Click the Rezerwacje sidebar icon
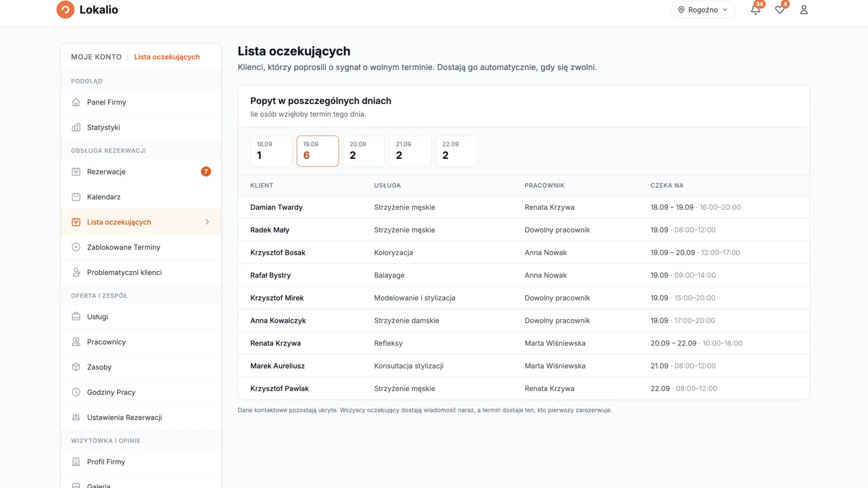This screenshot has height=488, width=868. 76,172
